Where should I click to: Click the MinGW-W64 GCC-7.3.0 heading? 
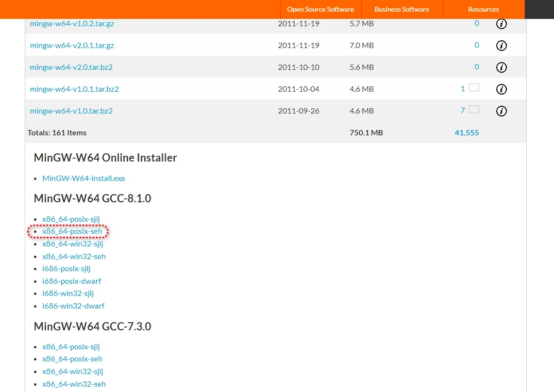(93, 327)
